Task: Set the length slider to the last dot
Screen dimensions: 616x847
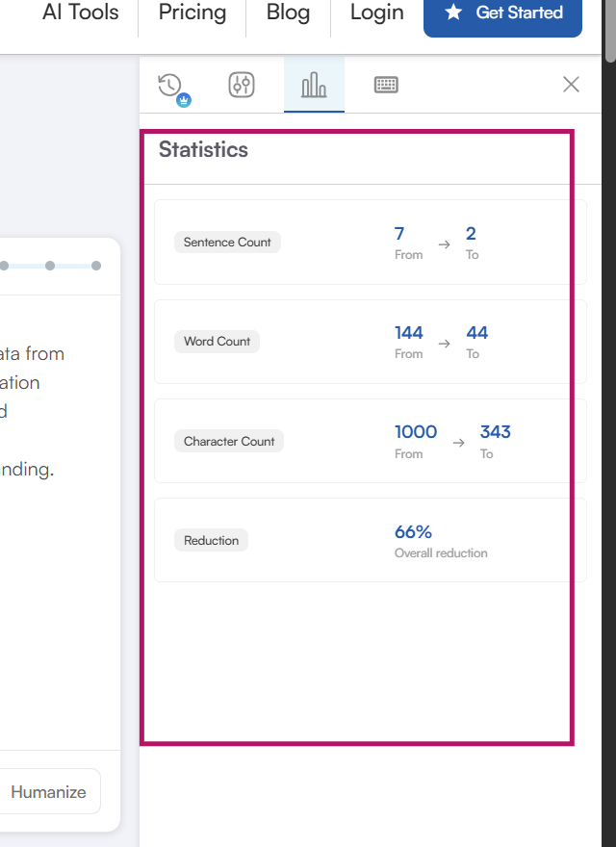Action: (96, 266)
